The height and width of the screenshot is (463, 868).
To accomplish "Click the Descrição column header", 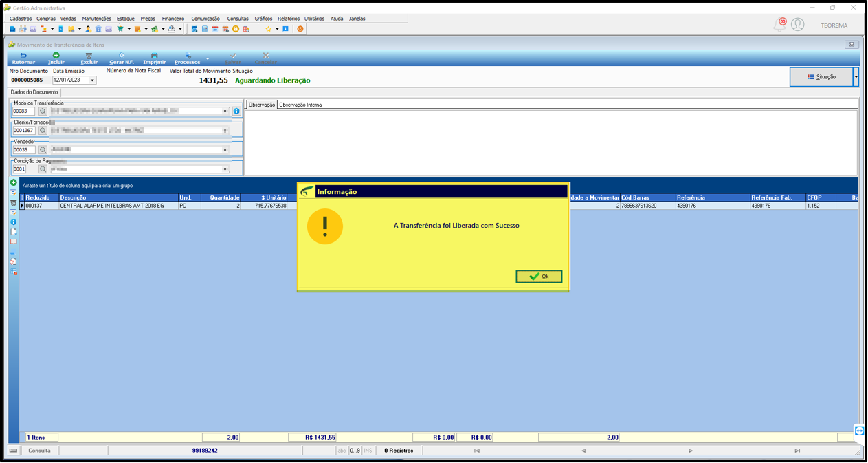I will pyautogui.click(x=118, y=197).
